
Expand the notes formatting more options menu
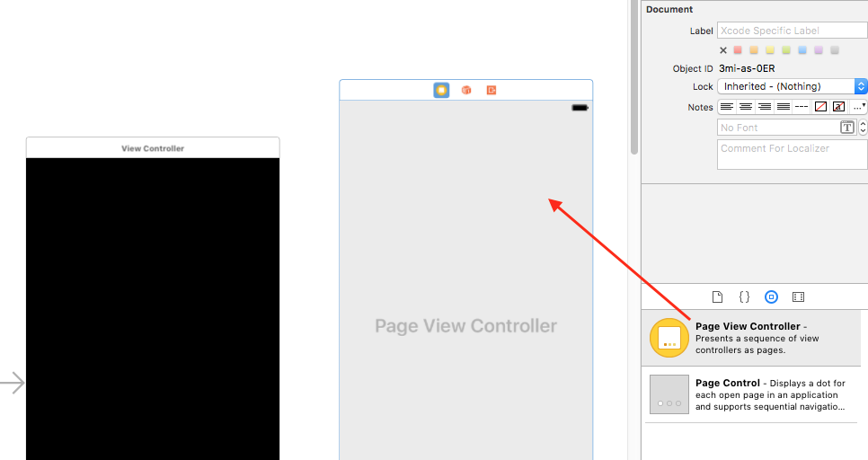(859, 107)
